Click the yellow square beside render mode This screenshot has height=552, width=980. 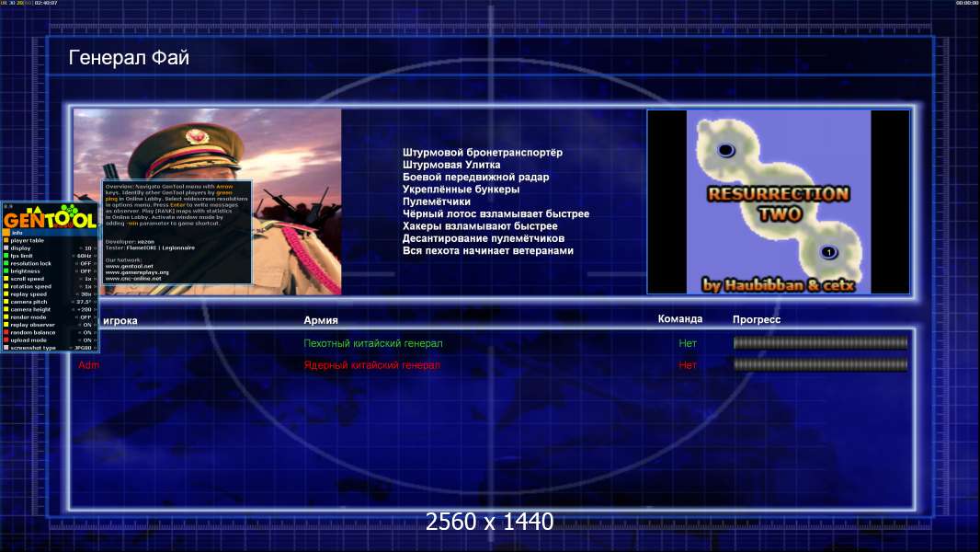[6, 317]
